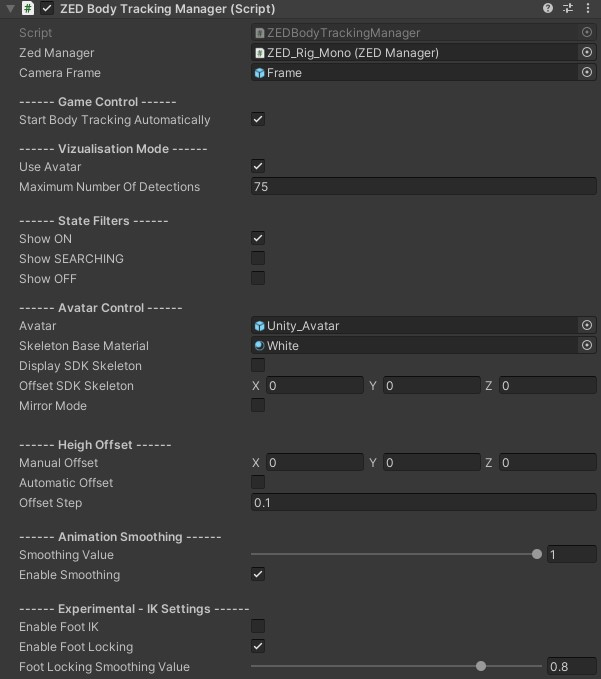Uncheck the Show ON state filter
This screenshot has height=679, width=601.
coord(258,238)
